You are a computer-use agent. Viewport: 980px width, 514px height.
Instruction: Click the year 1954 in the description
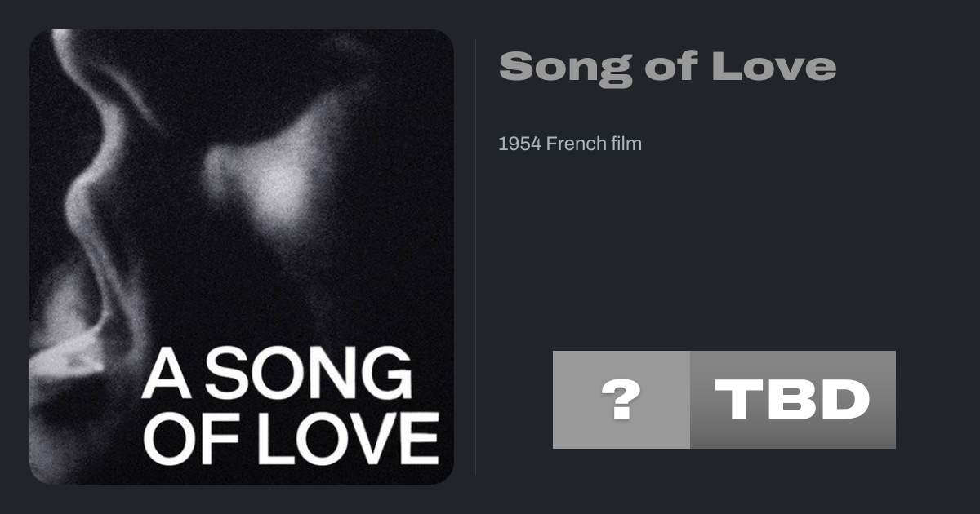pos(519,144)
